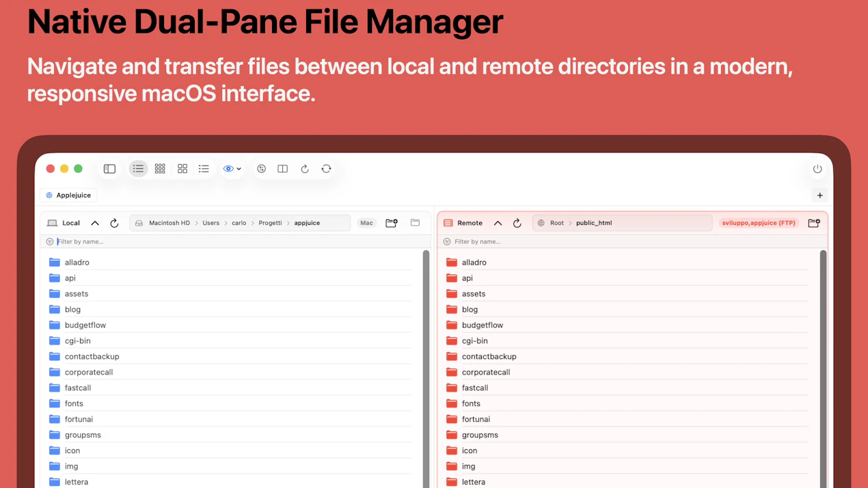Click carlo in local breadcrumb path
868x488 pixels.
pos(239,223)
